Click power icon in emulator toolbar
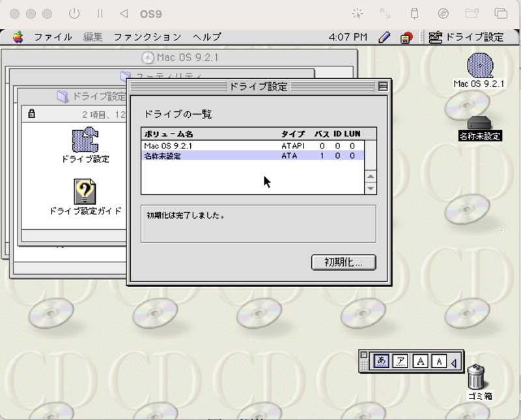This screenshot has width=521, height=420. click(74, 14)
